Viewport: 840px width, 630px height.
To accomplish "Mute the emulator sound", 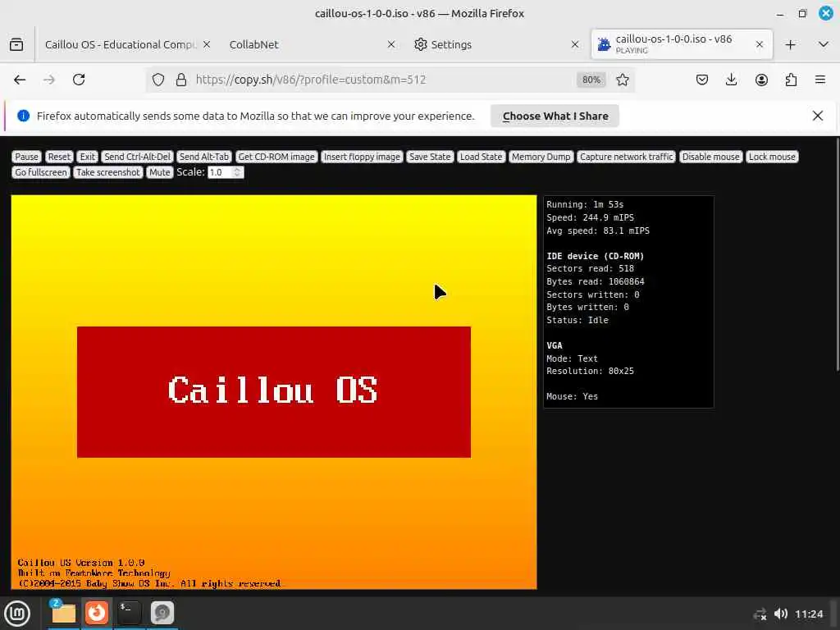I will tap(159, 172).
